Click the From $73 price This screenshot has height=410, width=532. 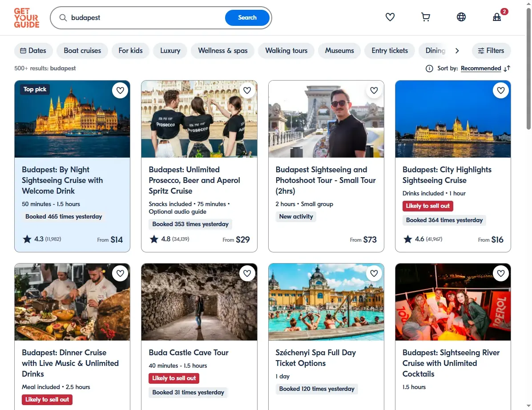pyautogui.click(x=363, y=240)
